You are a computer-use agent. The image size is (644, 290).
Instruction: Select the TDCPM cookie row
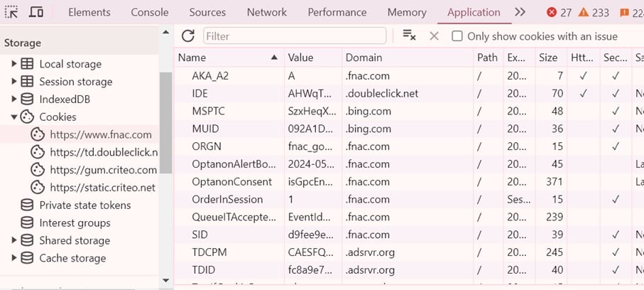(x=409, y=252)
